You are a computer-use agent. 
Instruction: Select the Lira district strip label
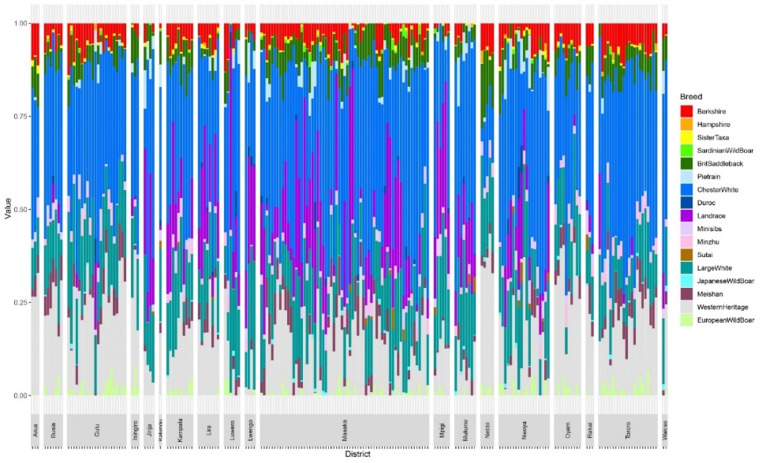click(208, 430)
